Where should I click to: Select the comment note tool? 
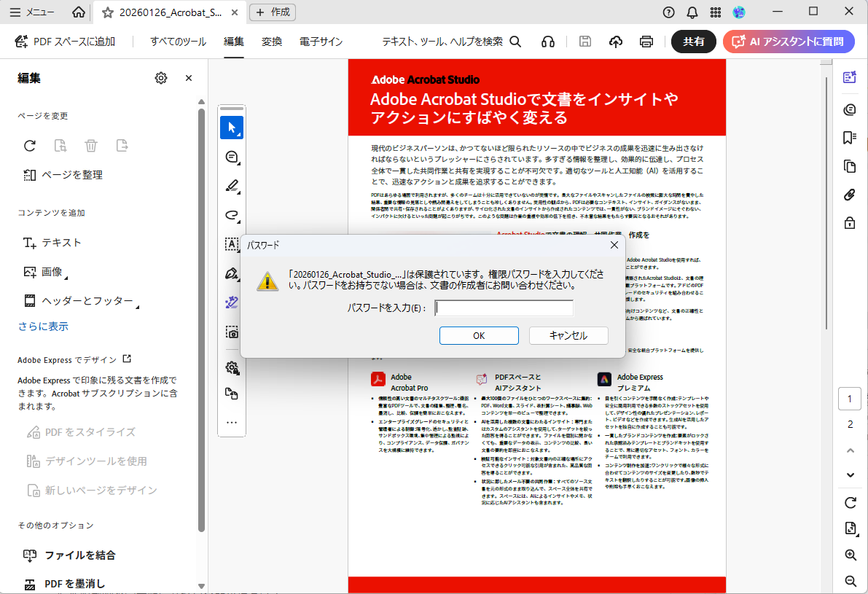232,157
